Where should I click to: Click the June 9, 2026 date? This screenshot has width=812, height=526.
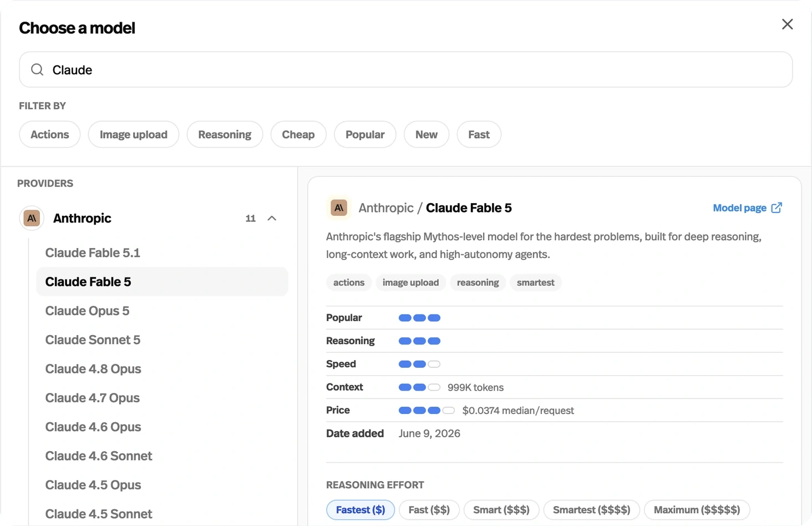pyautogui.click(x=429, y=433)
